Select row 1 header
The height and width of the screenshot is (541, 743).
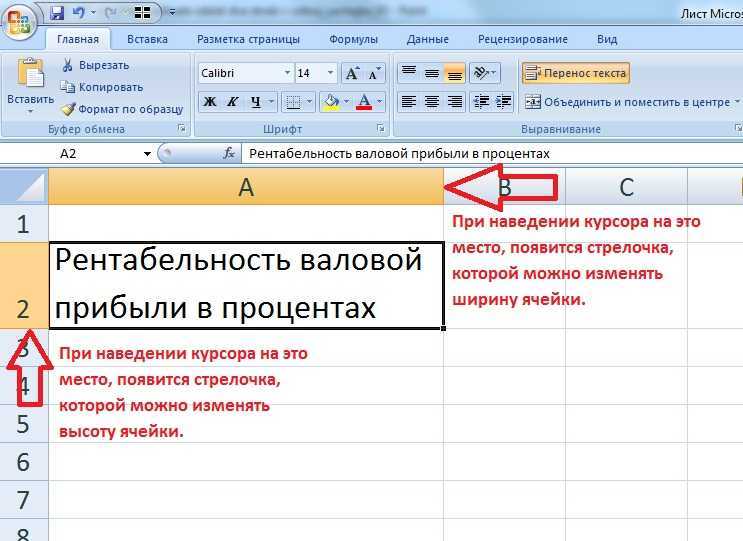(24, 224)
